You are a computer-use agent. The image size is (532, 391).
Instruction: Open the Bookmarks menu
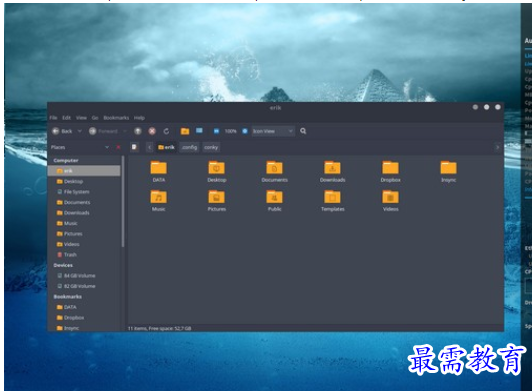(116, 118)
